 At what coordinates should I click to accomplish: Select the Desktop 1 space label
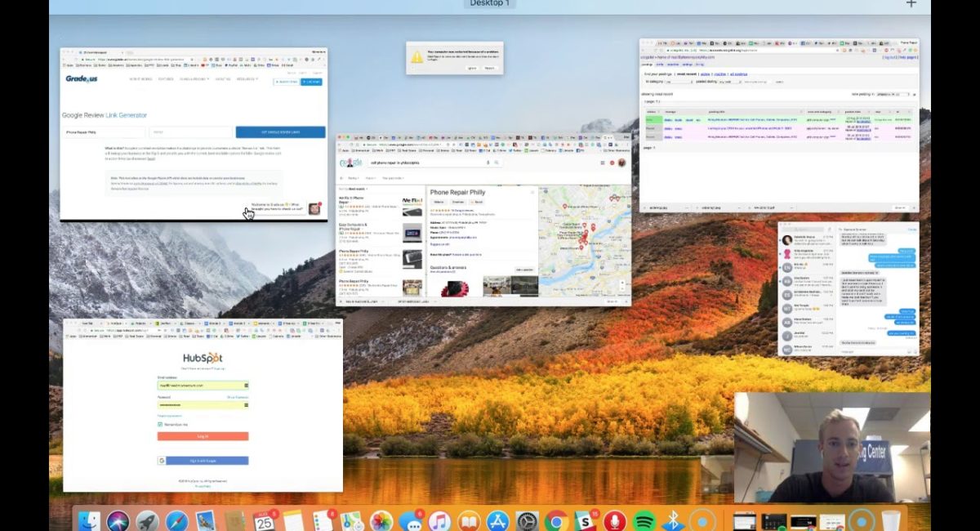(490, 4)
